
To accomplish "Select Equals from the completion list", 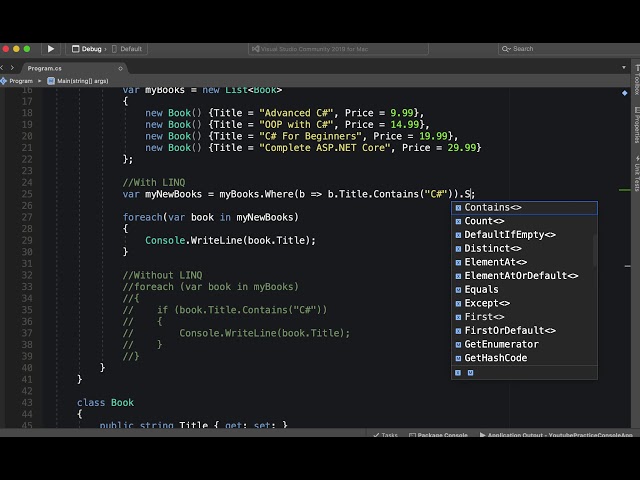I will [524, 289].
